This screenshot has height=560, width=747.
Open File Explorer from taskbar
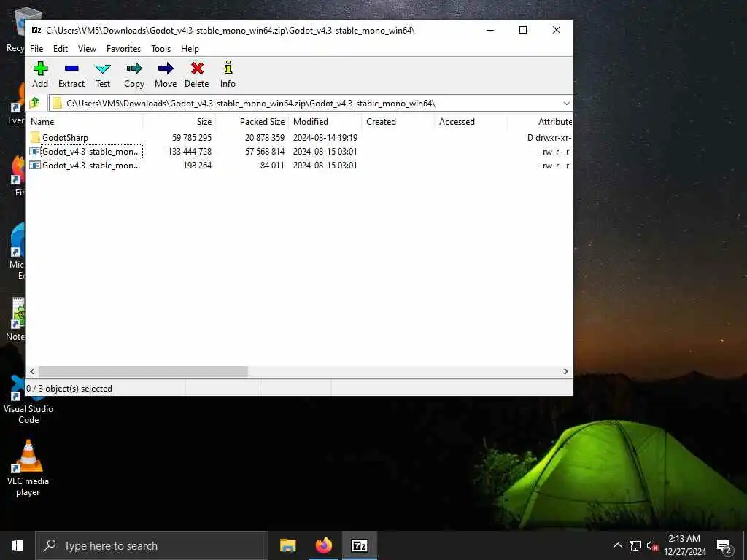287,545
